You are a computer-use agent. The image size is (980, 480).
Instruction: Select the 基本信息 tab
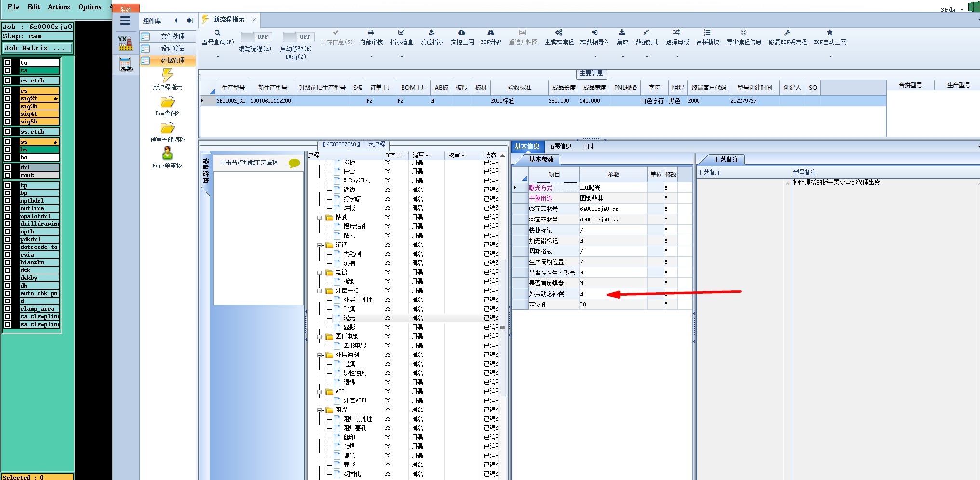(x=527, y=146)
